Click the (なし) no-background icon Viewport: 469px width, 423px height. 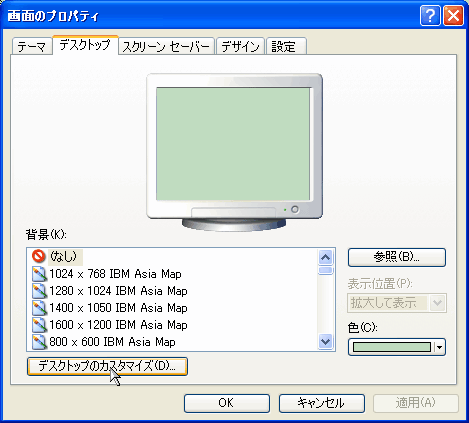point(38,256)
